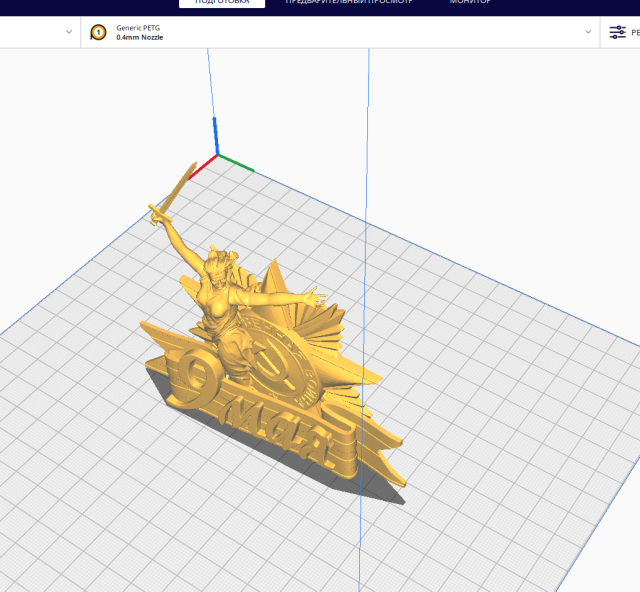Open print settings via the sliders icon
The image size is (640, 592).
click(617, 32)
